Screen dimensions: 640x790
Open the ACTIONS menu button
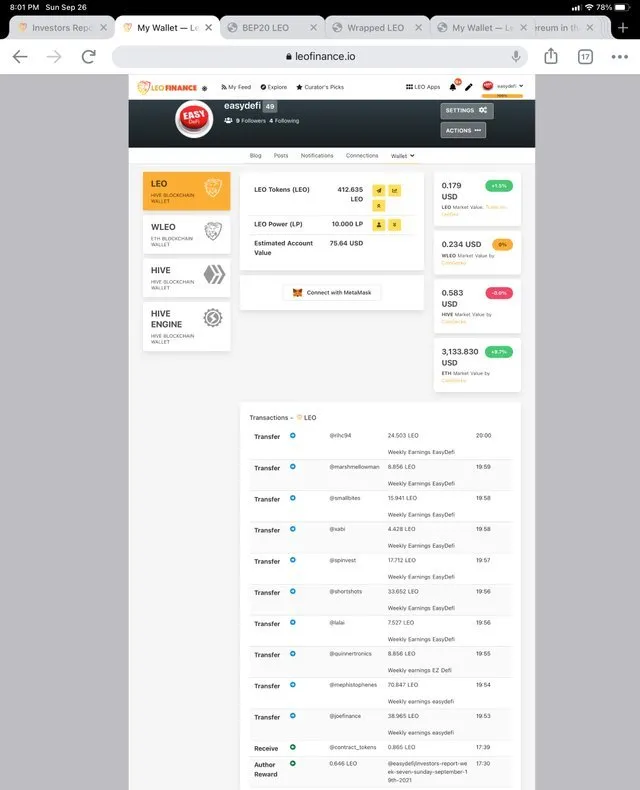463,130
